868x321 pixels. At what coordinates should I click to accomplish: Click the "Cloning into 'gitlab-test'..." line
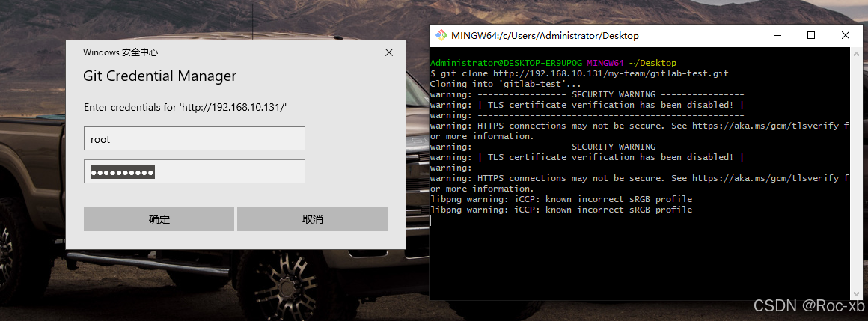505,84
